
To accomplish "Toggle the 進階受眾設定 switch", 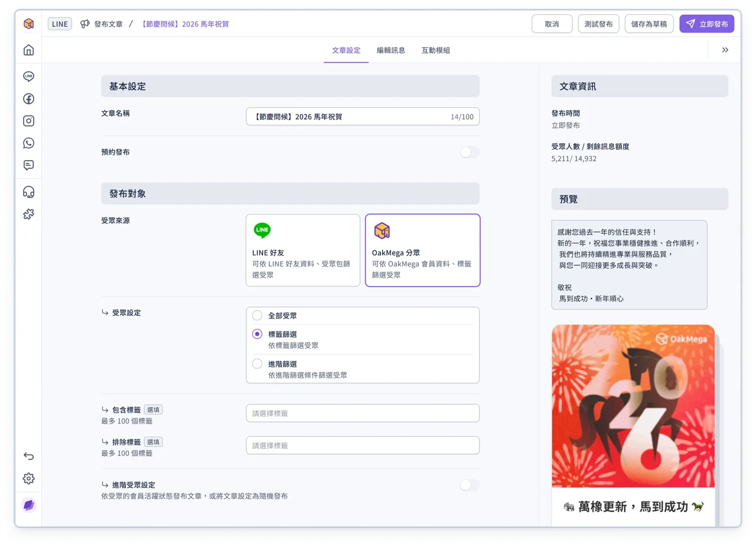I will click(470, 485).
